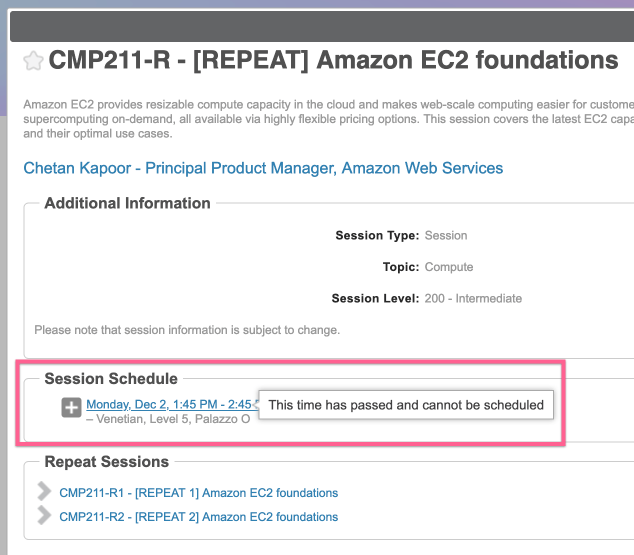Image resolution: width=634 pixels, height=555 pixels.
Task: Click the plus icon to add session
Action: pos(71,407)
